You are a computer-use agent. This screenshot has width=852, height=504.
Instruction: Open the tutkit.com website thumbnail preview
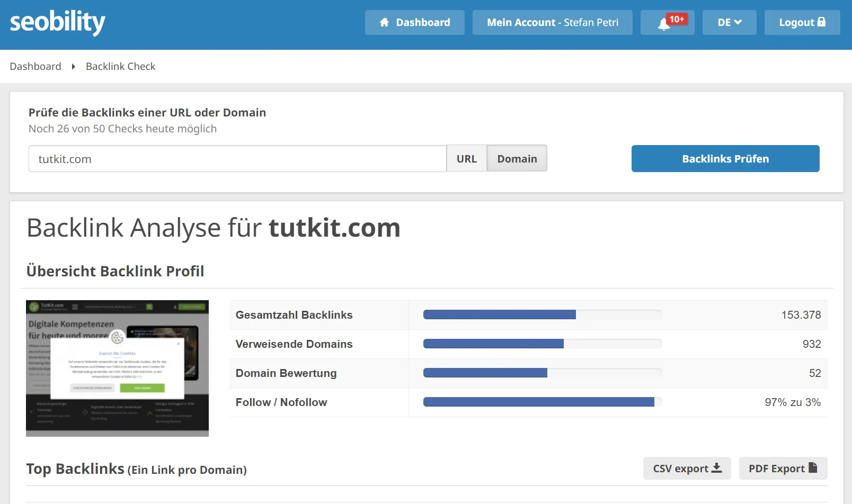tap(117, 368)
